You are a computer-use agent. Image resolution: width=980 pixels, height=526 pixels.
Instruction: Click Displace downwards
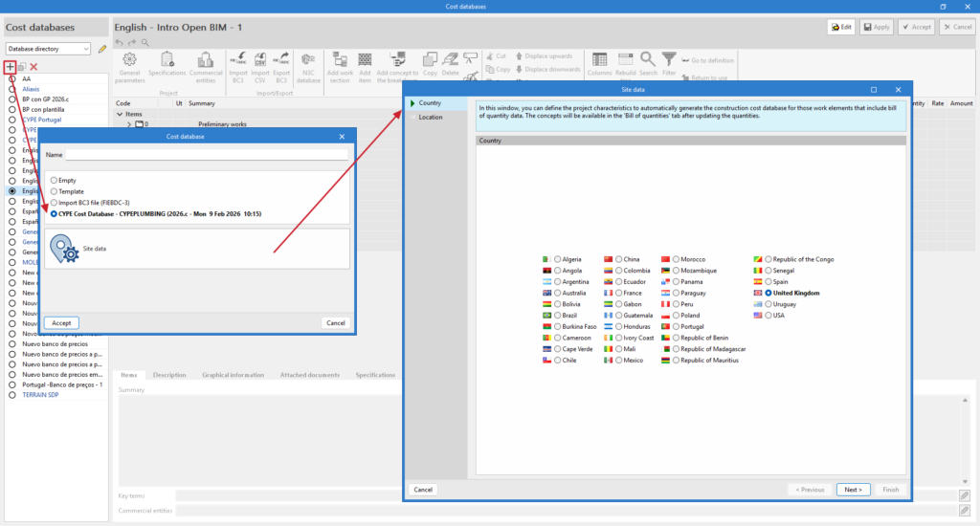pos(547,70)
